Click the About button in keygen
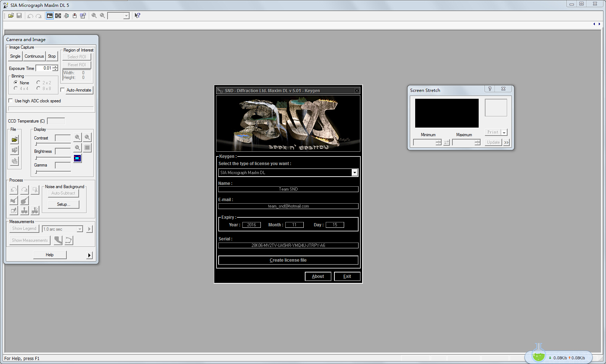This screenshot has width=606, height=364. click(318, 276)
